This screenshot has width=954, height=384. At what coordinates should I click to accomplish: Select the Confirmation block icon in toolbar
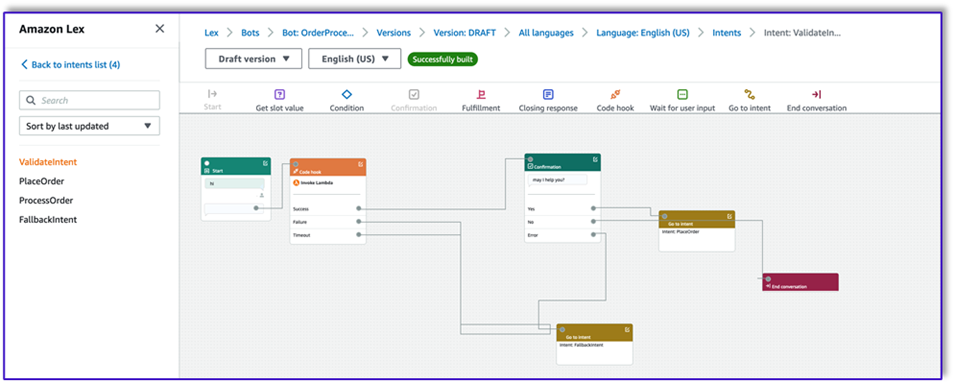point(414,94)
